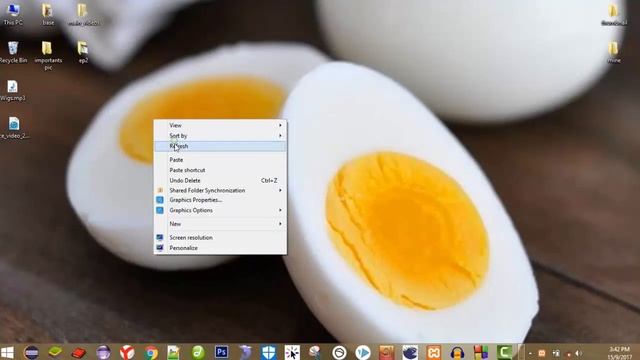640x360 pixels.
Task: Expand the Sort by submenu
Action: tap(220, 136)
